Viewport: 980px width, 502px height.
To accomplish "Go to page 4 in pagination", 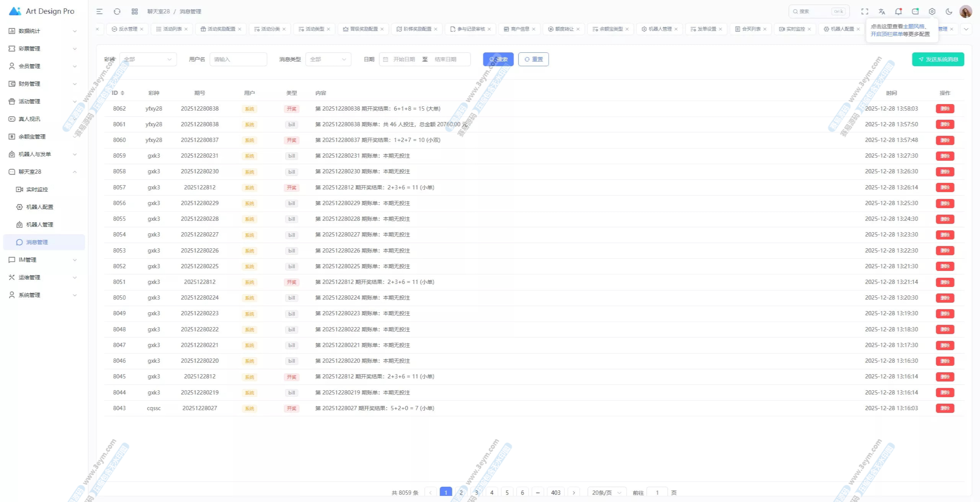I will 492,492.
